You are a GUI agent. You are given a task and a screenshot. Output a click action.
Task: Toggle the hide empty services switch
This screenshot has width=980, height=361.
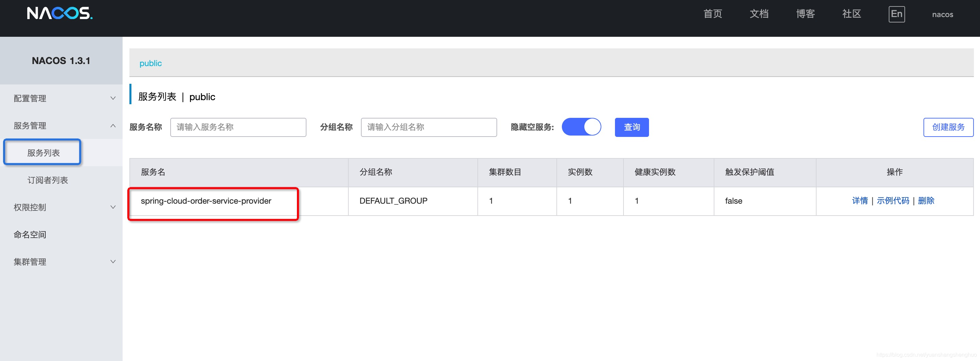(581, 127)
